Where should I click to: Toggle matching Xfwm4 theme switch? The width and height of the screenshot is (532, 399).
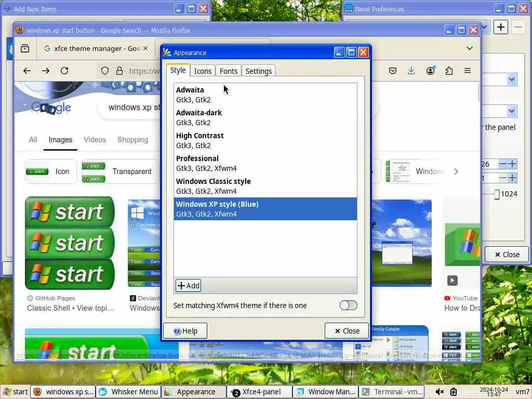(349, 305)
